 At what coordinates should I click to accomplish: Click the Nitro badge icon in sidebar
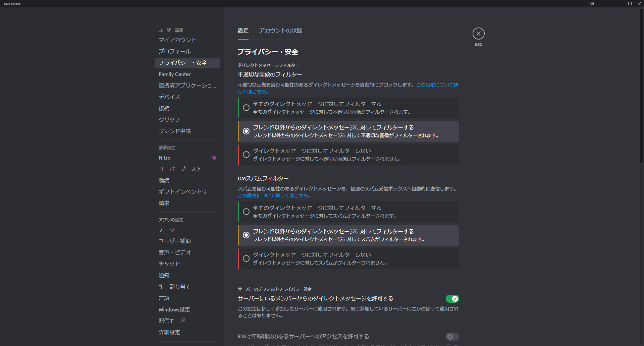214,158
